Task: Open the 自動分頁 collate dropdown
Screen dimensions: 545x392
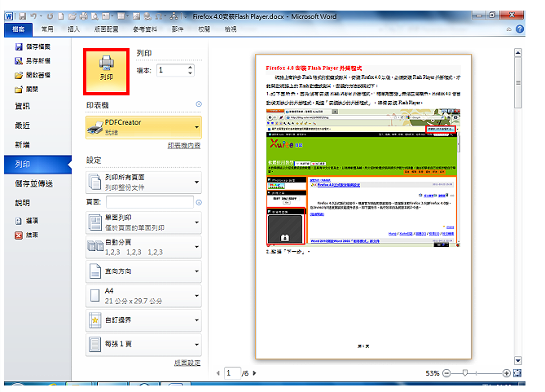Action: point(143,247)
